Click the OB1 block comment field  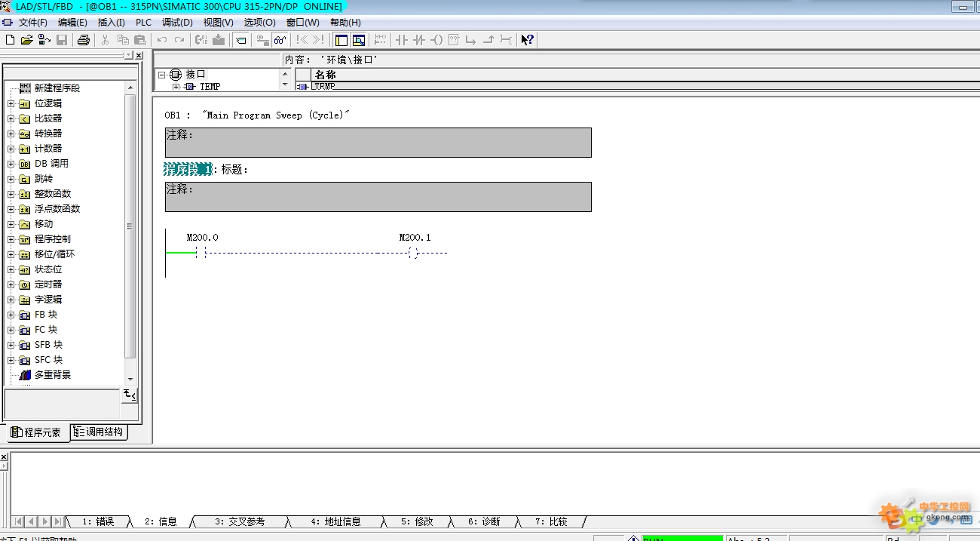click(378, 143)
